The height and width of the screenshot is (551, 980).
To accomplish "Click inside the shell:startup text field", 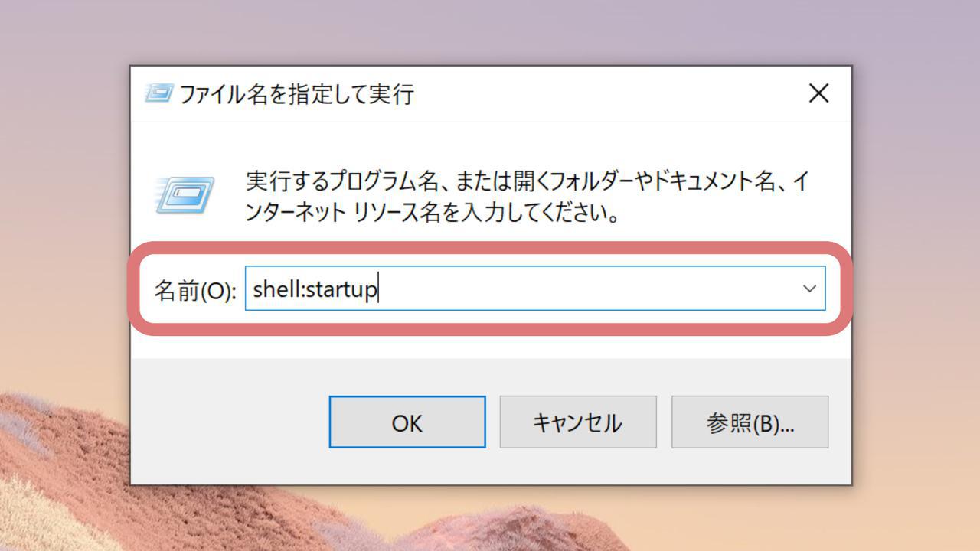I will (521, 289).
